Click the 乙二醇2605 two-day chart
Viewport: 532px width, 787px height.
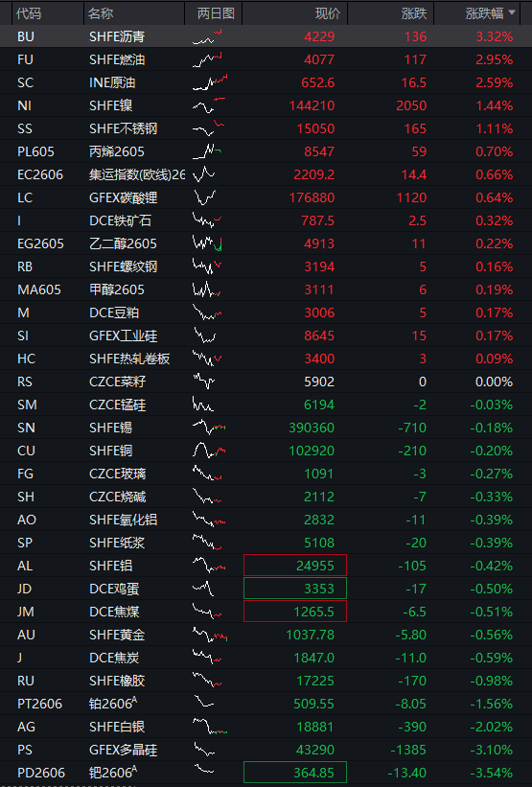207,243
